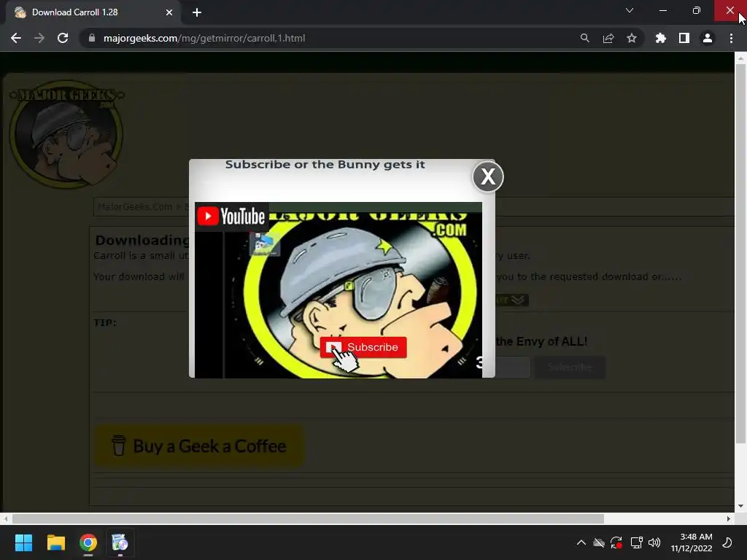This screenshot has height=560, width=747.
Task: Reload the current page
Action: point(63,38)
